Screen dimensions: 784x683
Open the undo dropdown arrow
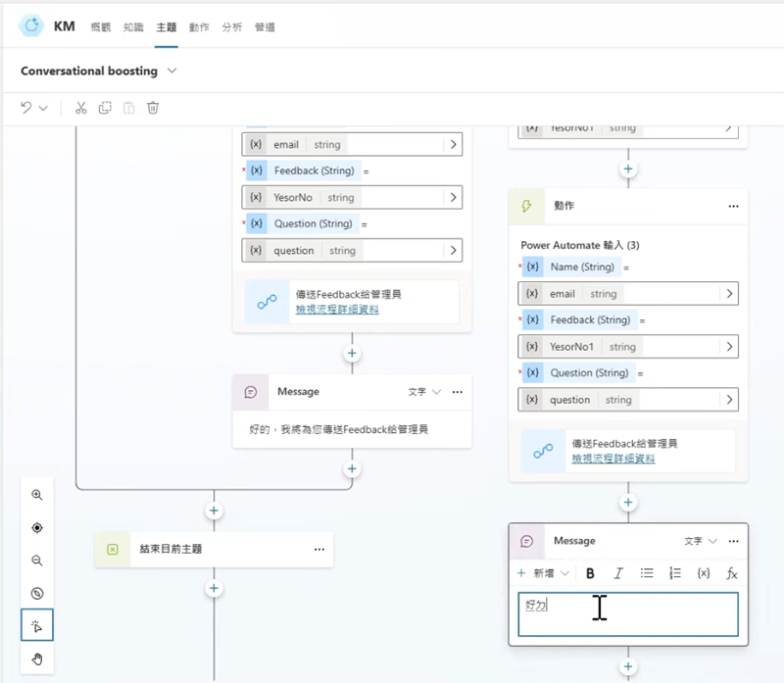tap(43, 108)
